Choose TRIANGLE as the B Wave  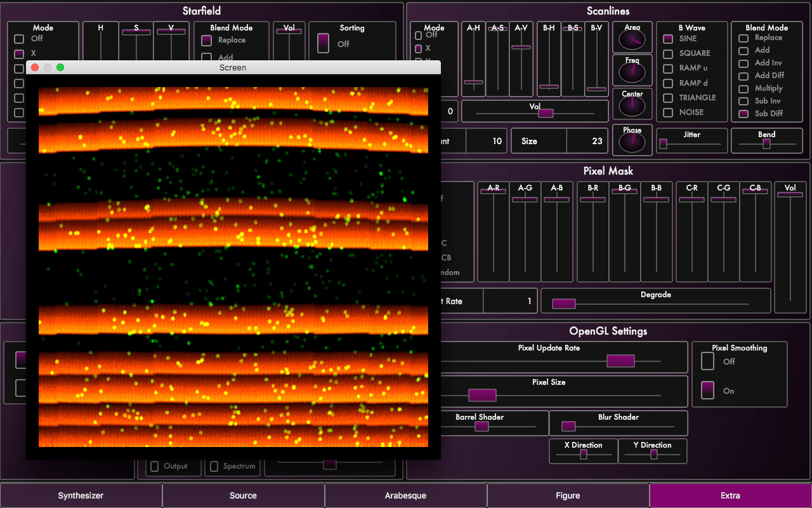coord(668,98)
